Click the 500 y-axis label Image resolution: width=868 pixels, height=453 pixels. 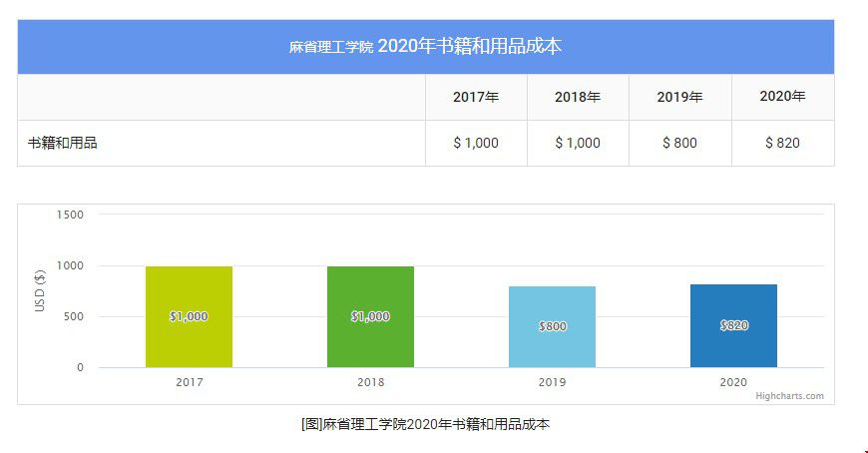pyautogui.click(x=74, y=316)
